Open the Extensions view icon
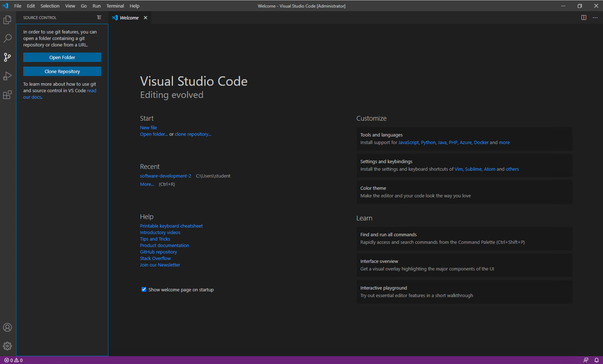Viewport: 603px width, 364px height. point(7,95)
